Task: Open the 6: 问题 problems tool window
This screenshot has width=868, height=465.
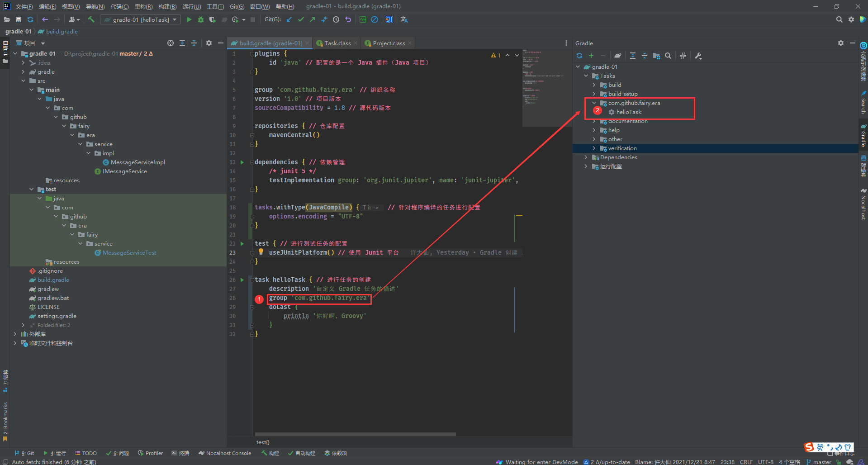Action: click(x=117, y=453)
